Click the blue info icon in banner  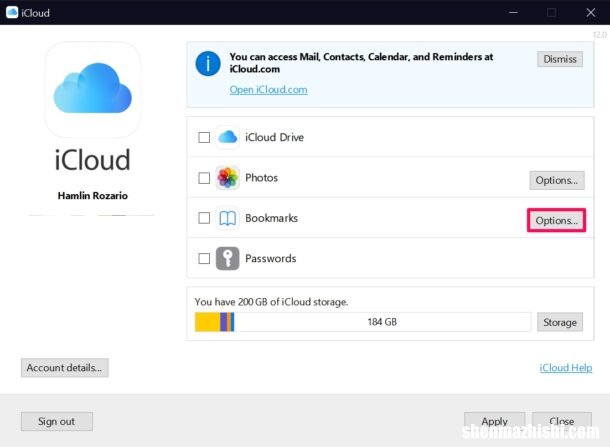coord(208,65)
